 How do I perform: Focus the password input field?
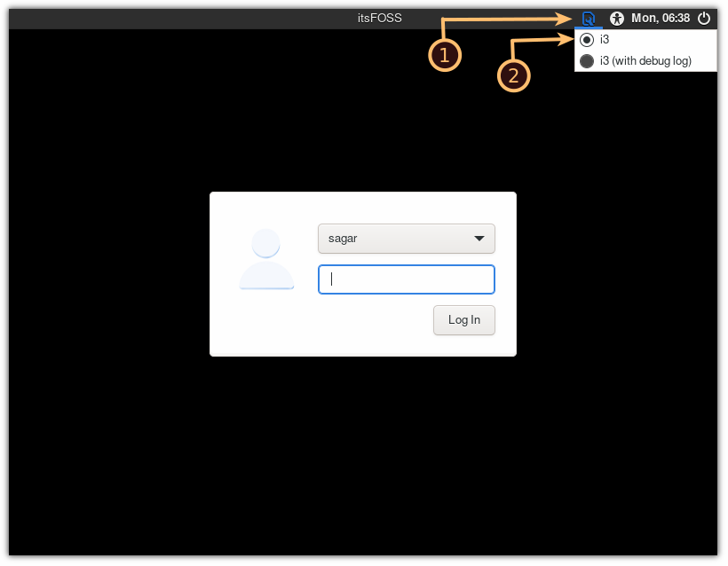coord(406,279)
